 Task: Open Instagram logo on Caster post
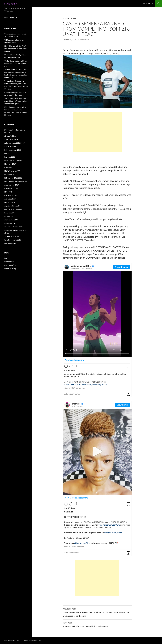128,394
